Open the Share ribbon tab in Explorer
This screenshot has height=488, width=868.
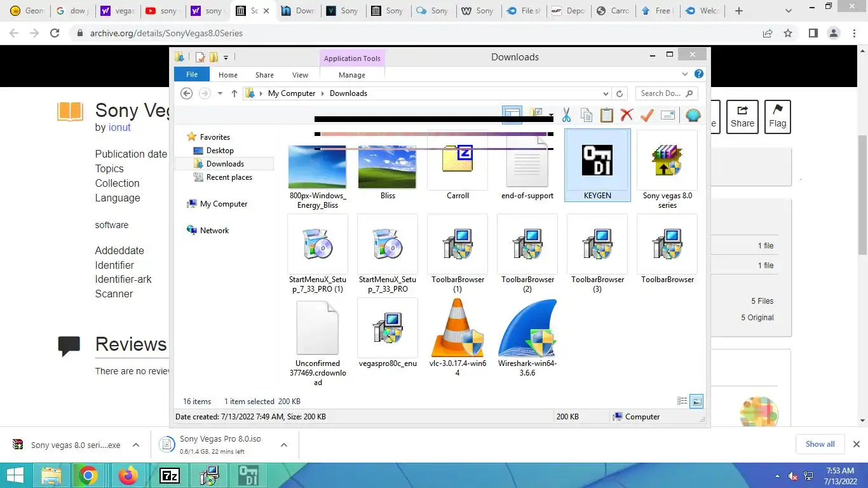click(x=264, y=75)
